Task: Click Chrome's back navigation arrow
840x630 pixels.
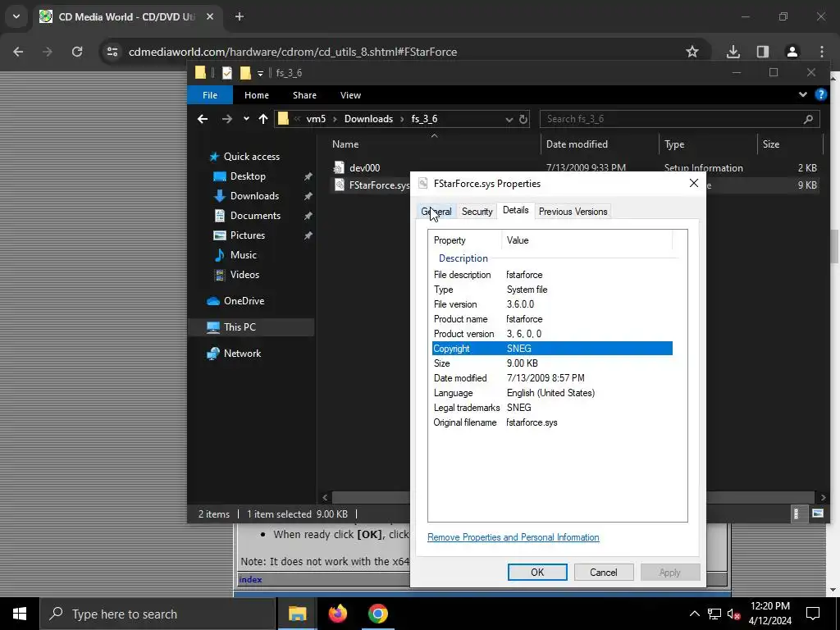Action: [18, 52]
